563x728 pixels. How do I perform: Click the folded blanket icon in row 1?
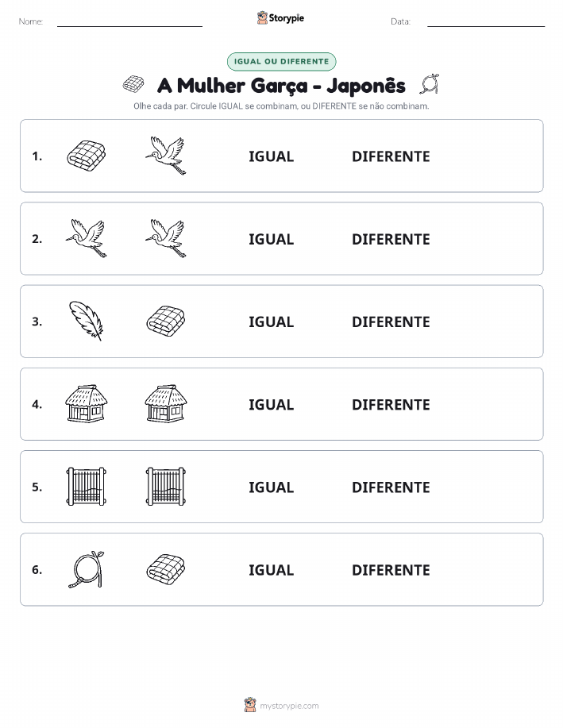(87, 156)
